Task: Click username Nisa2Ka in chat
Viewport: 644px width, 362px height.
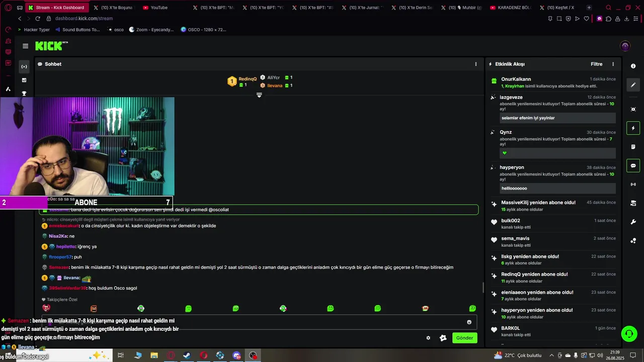Action: [58, 236]
